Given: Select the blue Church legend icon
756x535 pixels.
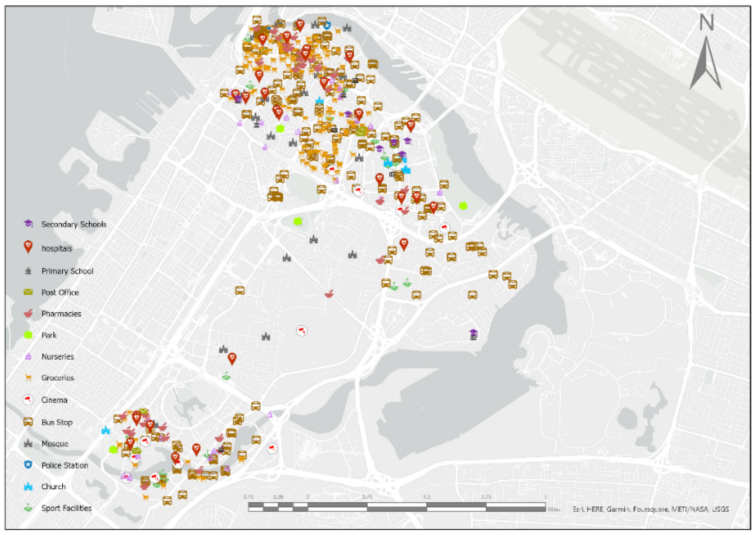Looking at the screenshot, I should [29, 486].
